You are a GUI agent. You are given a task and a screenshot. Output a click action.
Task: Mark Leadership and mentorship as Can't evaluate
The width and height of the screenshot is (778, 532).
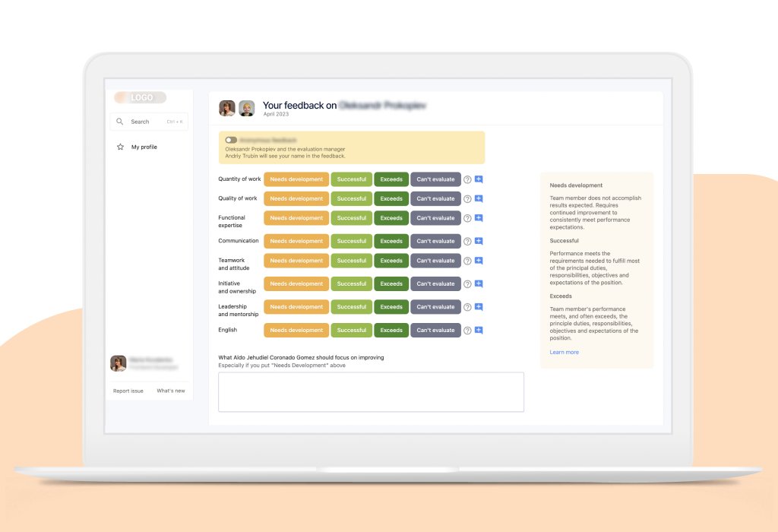point(435,307)
